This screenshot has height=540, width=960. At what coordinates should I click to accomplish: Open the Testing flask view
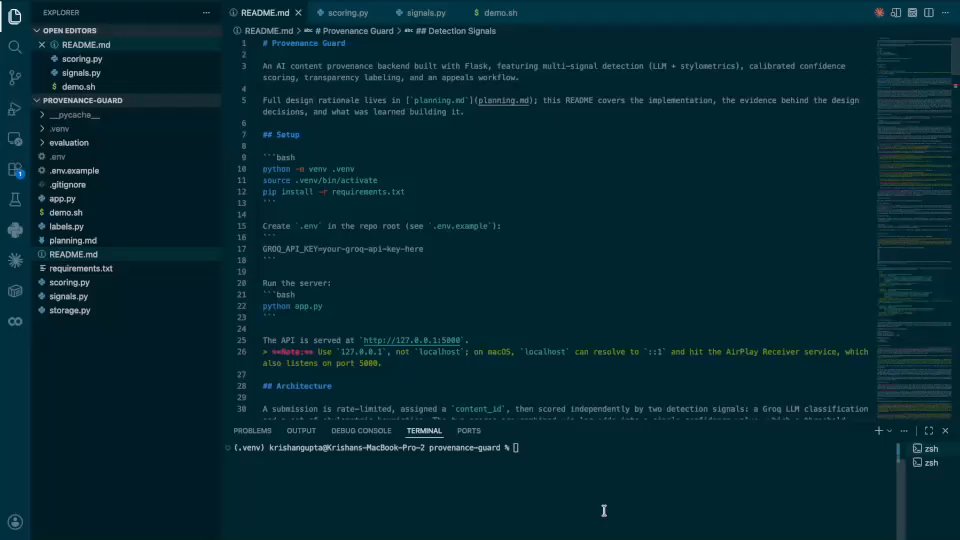coord(15,200)
